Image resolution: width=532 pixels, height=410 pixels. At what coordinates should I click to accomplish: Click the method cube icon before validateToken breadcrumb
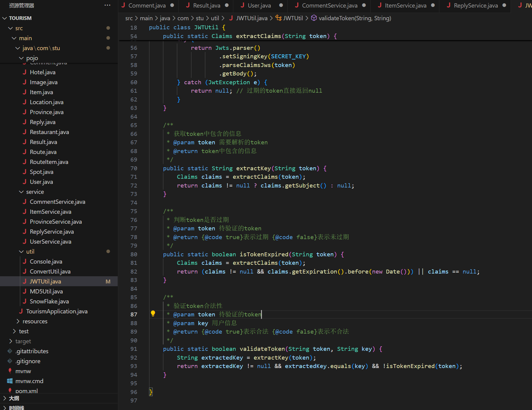tap(314, 18)
